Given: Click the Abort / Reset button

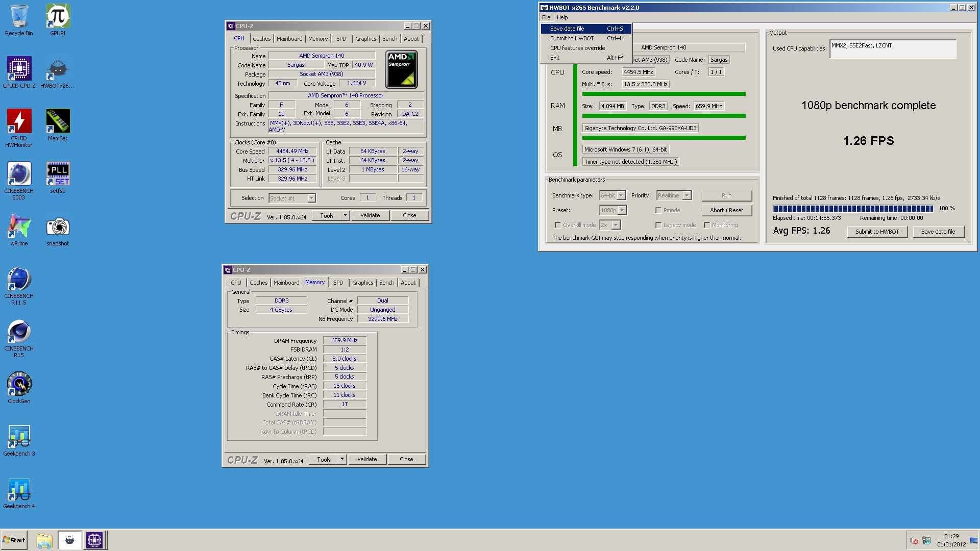Looking at the screenshot, I should [726, 210].
